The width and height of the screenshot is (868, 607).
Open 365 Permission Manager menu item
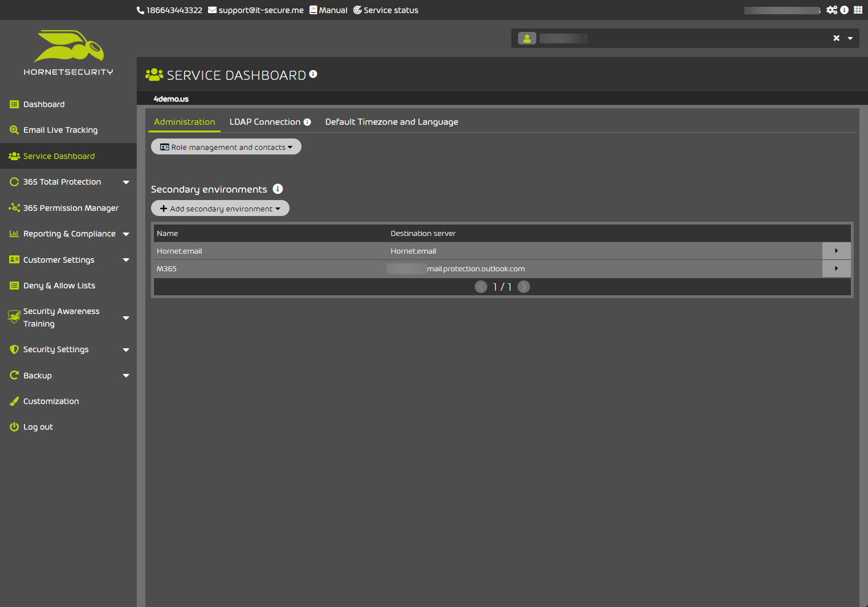tap(71, 208)
